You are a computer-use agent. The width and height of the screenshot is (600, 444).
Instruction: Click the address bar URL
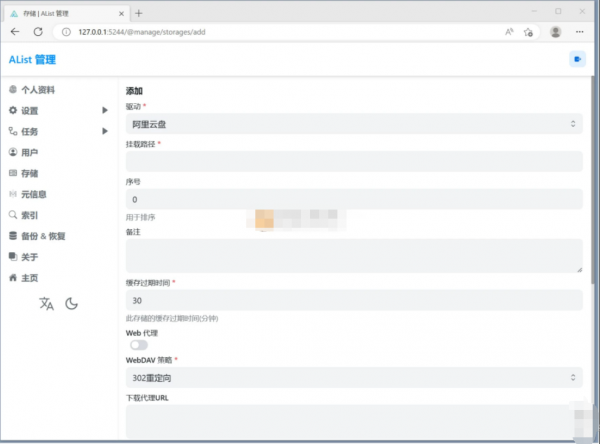[142, 32]
